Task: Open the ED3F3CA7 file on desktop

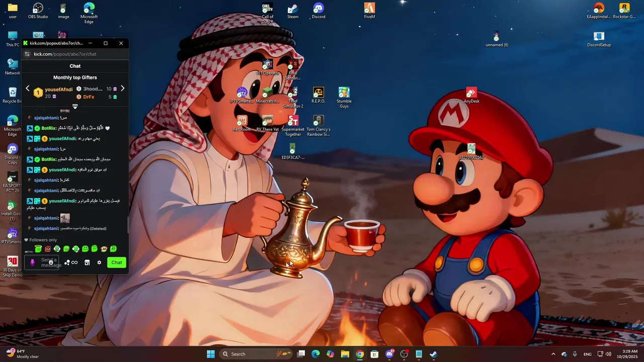Action: 293,151
